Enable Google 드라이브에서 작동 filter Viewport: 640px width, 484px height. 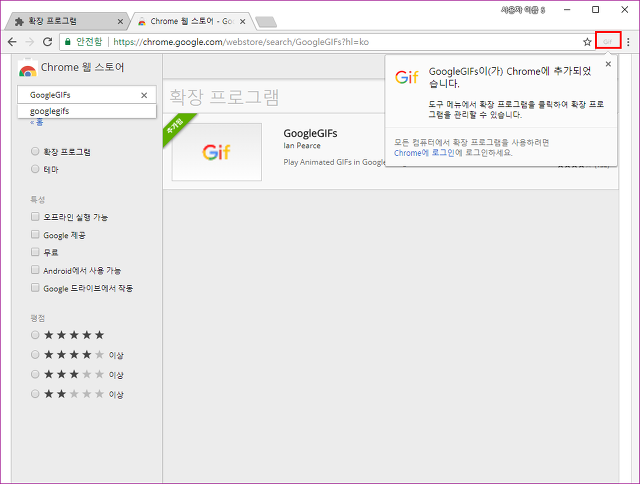pyautogui.click(x=35, y=288)
